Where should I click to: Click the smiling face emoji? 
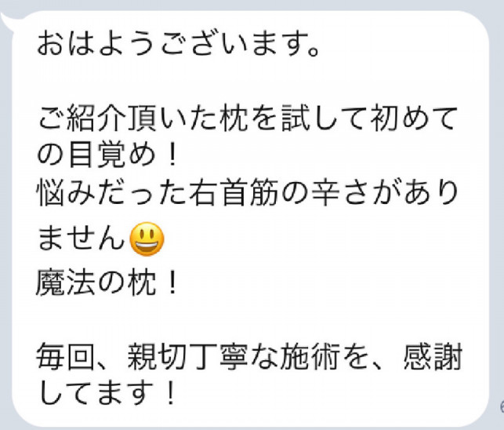(x=147, y=239)
